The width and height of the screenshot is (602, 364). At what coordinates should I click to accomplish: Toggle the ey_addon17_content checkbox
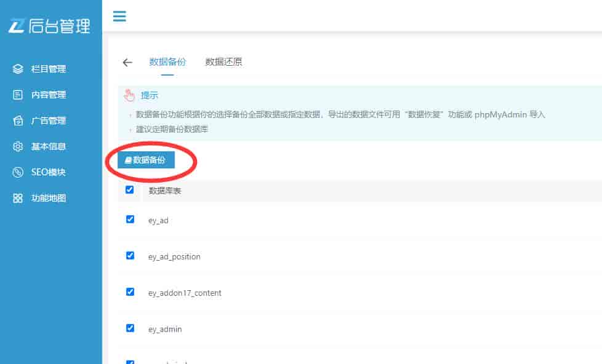coord(129,293)
